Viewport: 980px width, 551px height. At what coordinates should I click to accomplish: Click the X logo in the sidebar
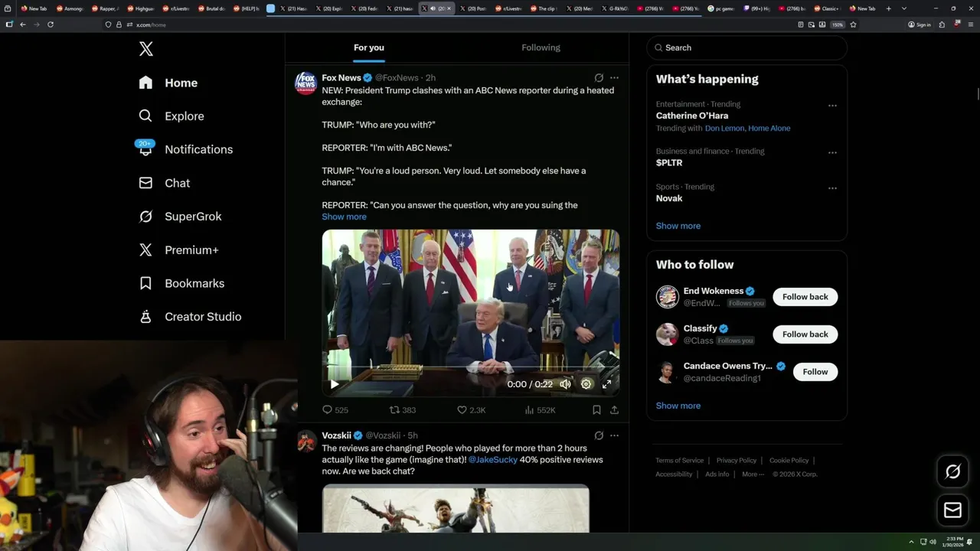click(146, 49)
